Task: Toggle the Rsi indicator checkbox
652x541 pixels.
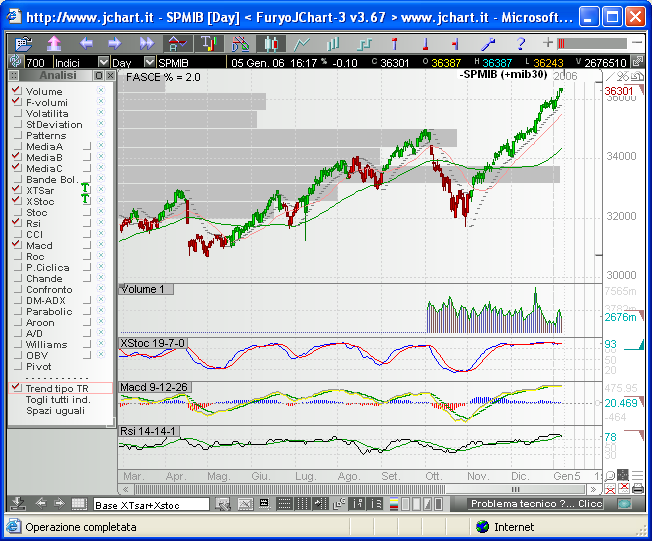Action: (x=16, y=224)
